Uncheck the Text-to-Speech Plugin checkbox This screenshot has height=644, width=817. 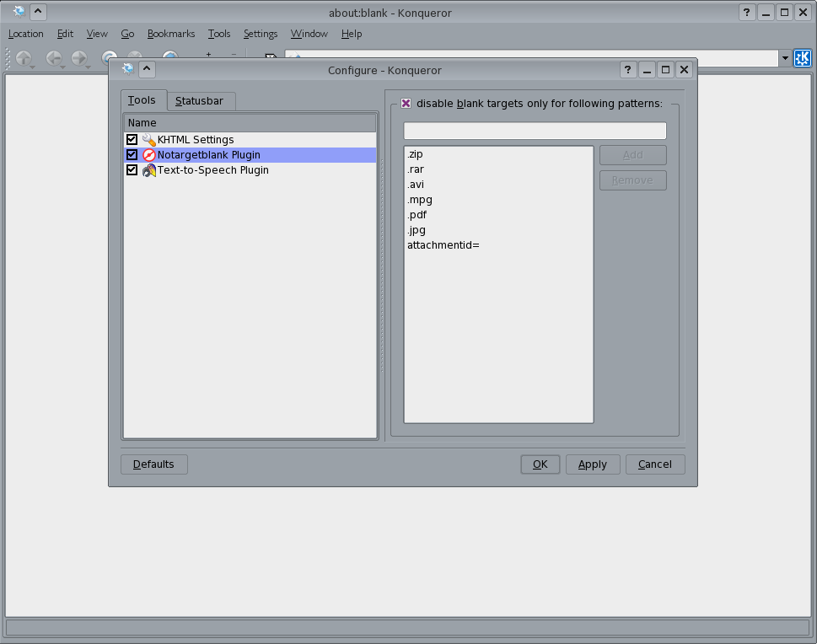(132, 170)
